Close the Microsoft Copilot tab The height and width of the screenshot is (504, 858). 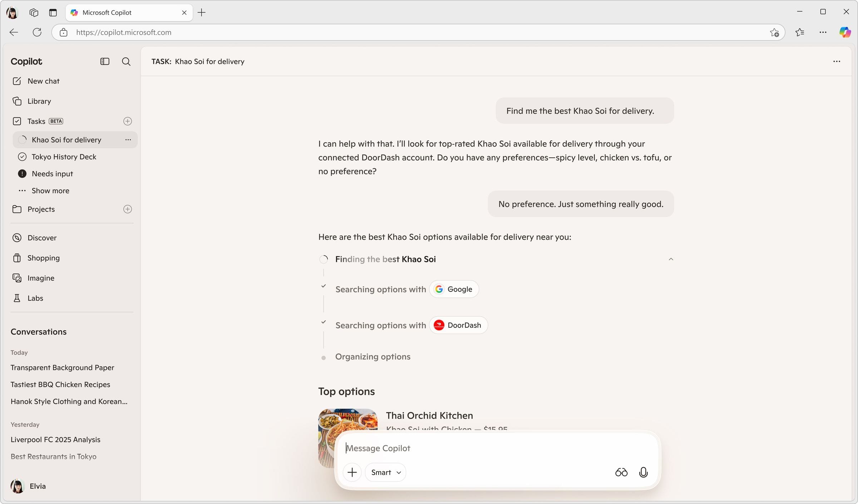pos(184,13)
